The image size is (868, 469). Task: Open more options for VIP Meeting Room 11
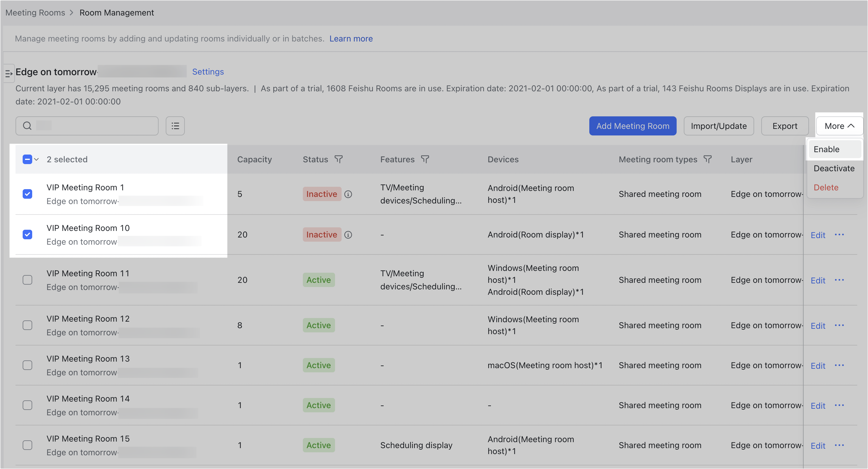coord(839,280)
